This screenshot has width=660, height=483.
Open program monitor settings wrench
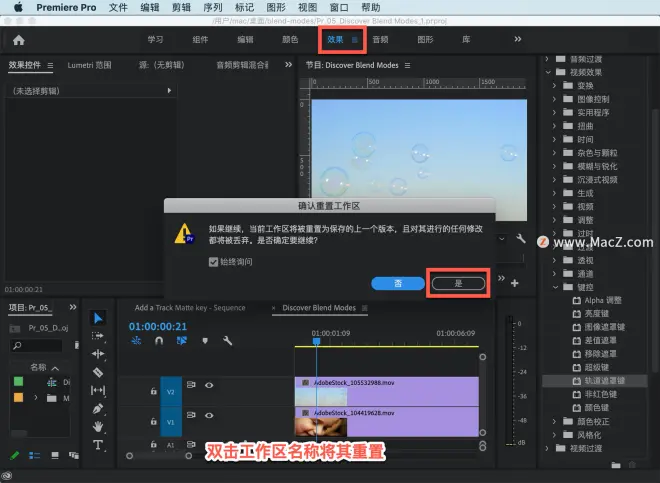[521, 239]
